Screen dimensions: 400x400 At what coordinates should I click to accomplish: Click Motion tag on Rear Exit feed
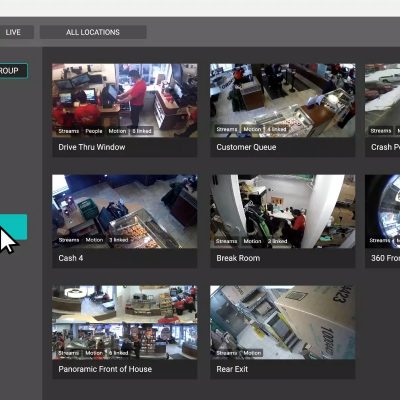pyautogui.click(x=252, y=353)
